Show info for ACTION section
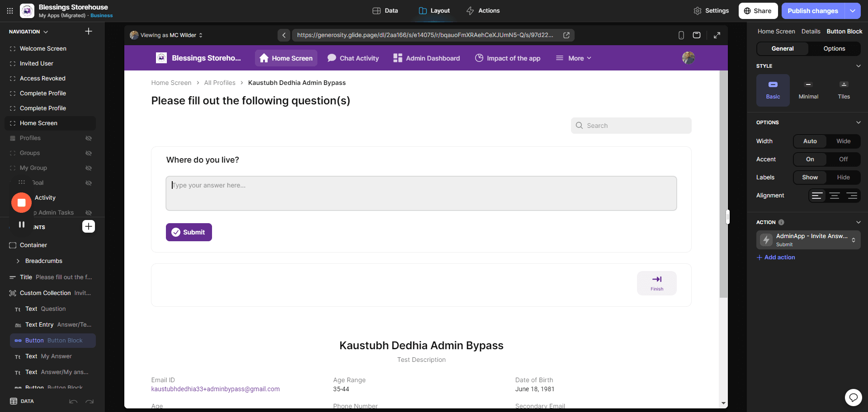 click(x=781, y=222)
